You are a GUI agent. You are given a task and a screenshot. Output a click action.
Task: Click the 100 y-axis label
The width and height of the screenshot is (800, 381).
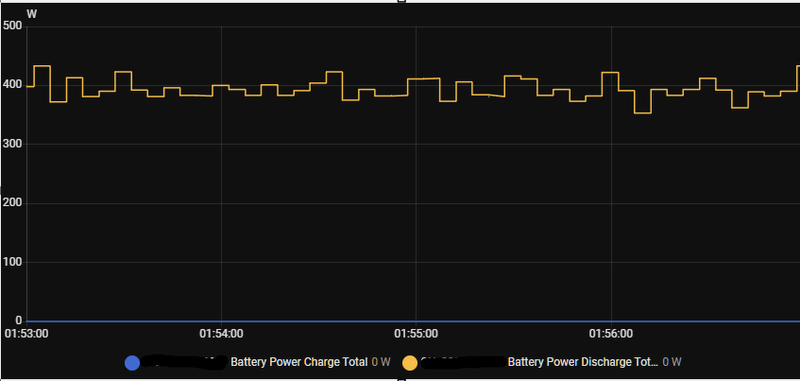click(12, 262)
